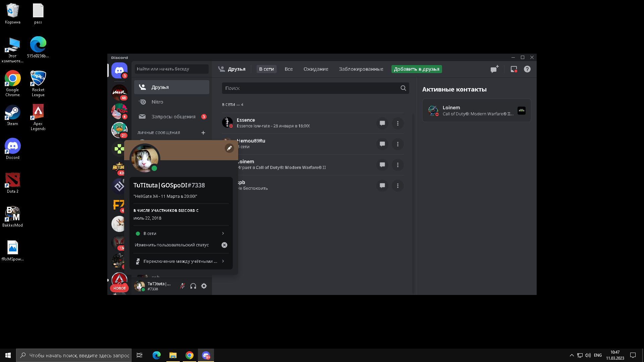Click the search magnifier icon in friends search
644x362 pixels.
(403, 88)
